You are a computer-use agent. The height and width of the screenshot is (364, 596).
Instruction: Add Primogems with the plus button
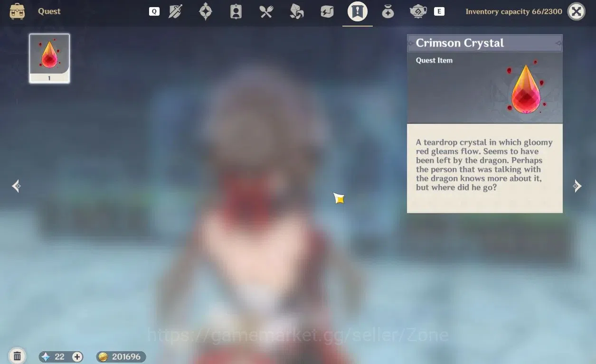[x=77, y=357]
